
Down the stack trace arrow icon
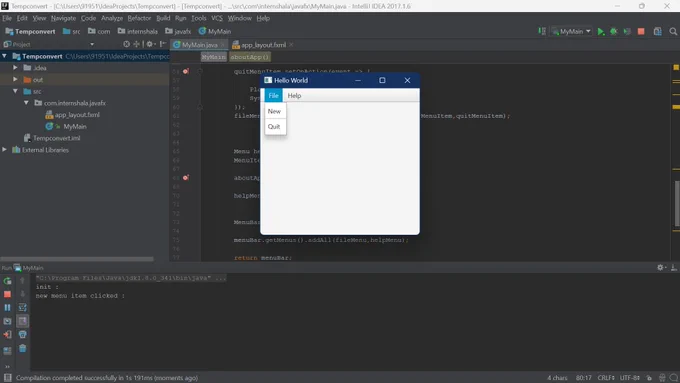pos(23,294)
